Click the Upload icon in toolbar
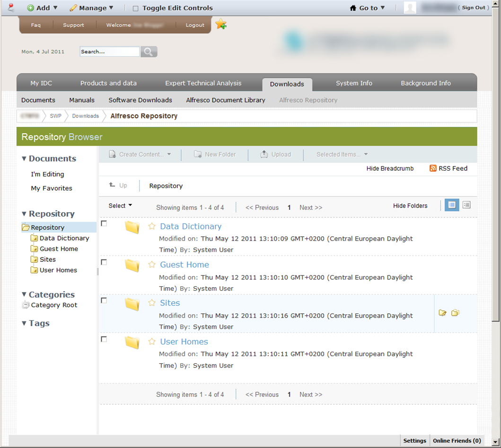Screen dimensions: 501x448 click(264, 155)
